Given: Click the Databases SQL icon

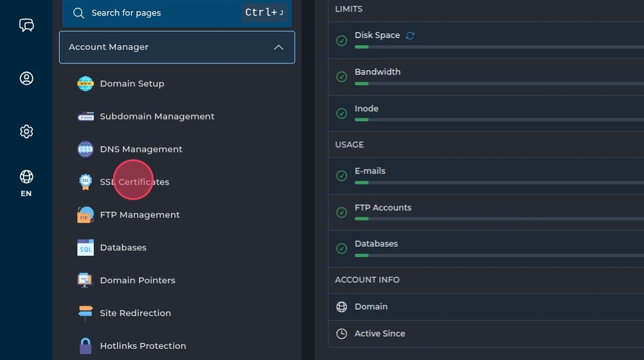Looking at the screenshot, I should point(85,247).
